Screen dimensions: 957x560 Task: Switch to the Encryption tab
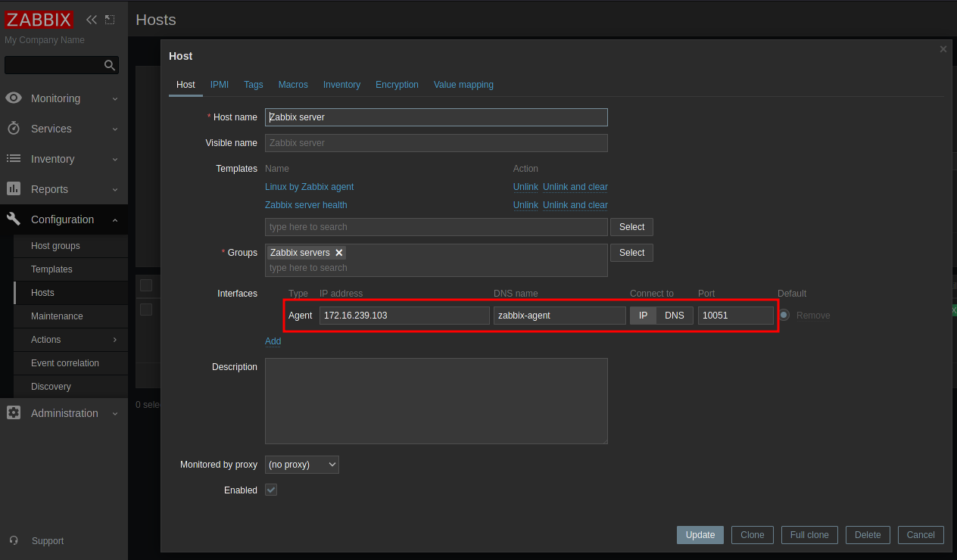(x=397, y=85)
